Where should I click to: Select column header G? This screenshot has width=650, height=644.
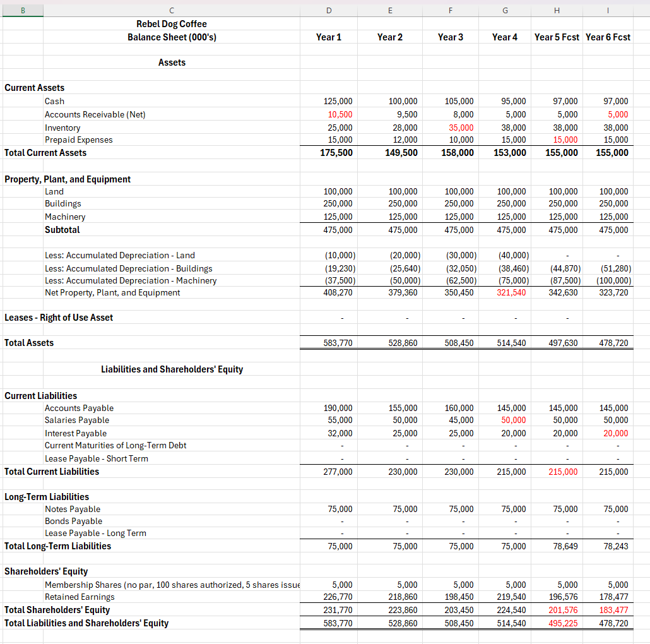pyautogui.click(x=505, y=11)
